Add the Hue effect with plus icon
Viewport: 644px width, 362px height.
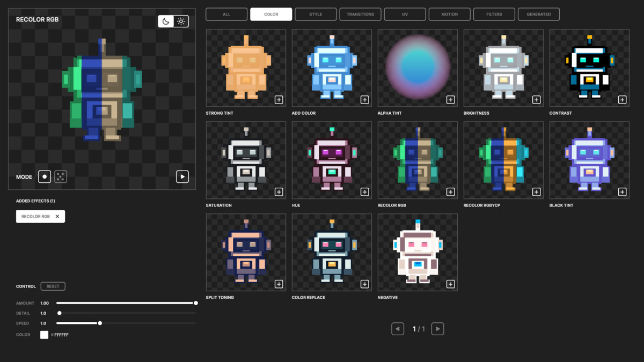click(x=364, y=192)
